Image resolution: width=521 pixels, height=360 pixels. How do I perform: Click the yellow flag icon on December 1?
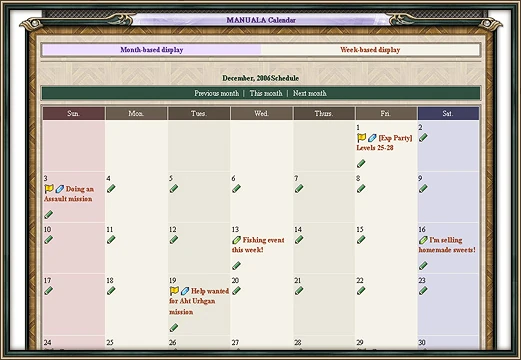(x=361, y=137)
